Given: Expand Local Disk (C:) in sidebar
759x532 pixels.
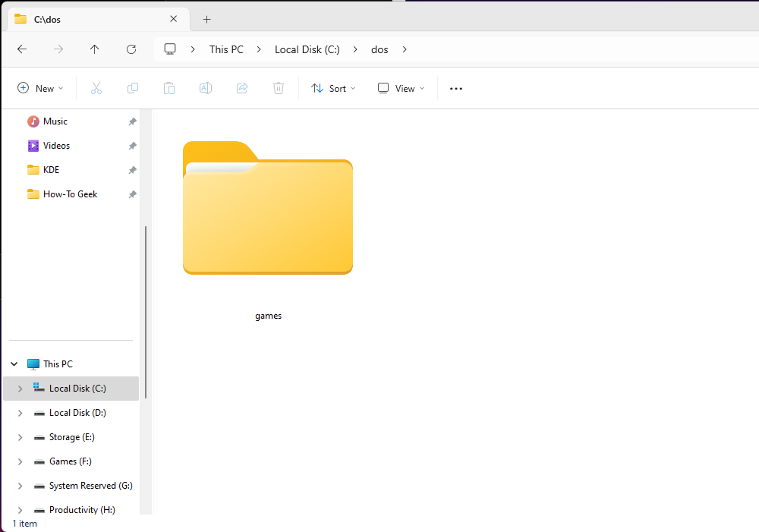Looking at the screenshot, I should (20, 389).
